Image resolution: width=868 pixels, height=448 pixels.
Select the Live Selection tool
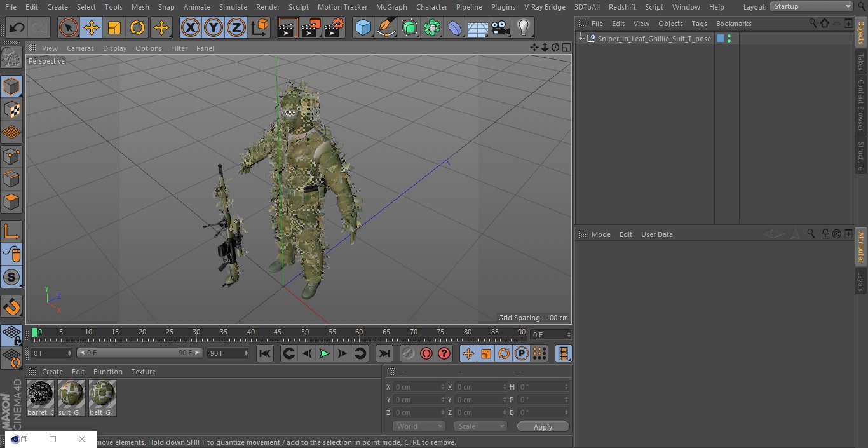click(x=69, y=28)
